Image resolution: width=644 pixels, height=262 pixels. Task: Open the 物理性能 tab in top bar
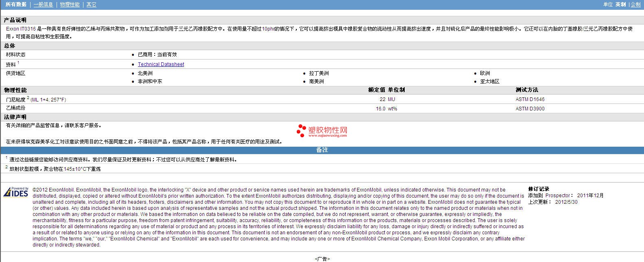tap(70, 4)
